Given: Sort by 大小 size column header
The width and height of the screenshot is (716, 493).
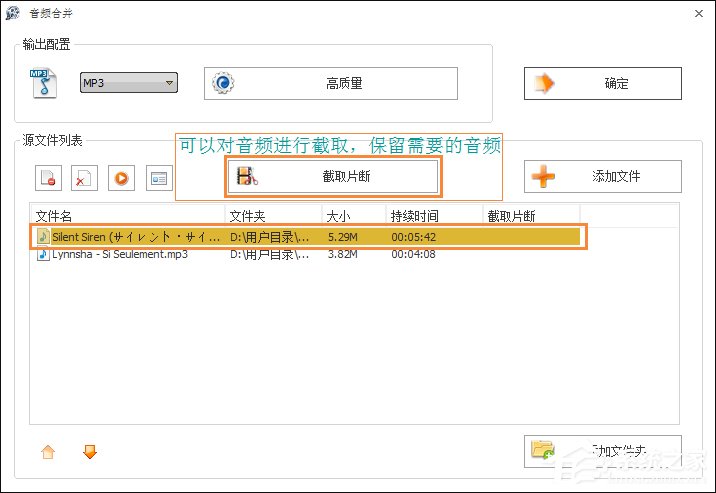Looking at the screenshot, I should (x=353, y=216).
